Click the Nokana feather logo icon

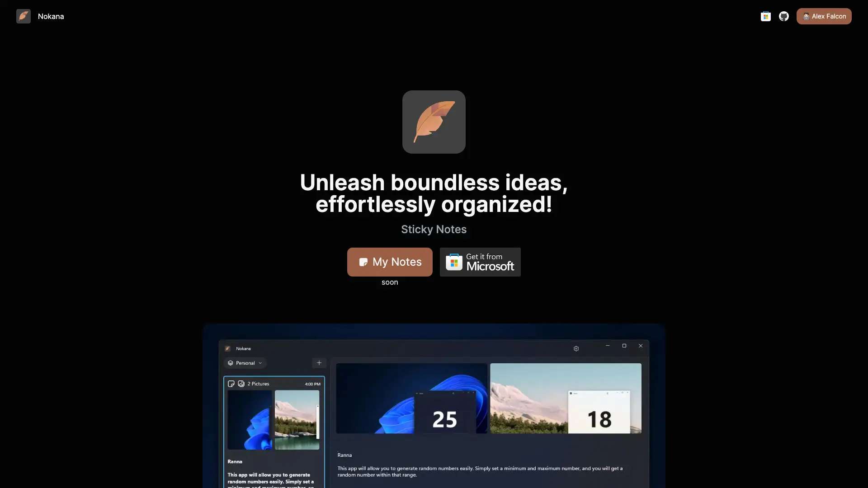click(23, 16)
